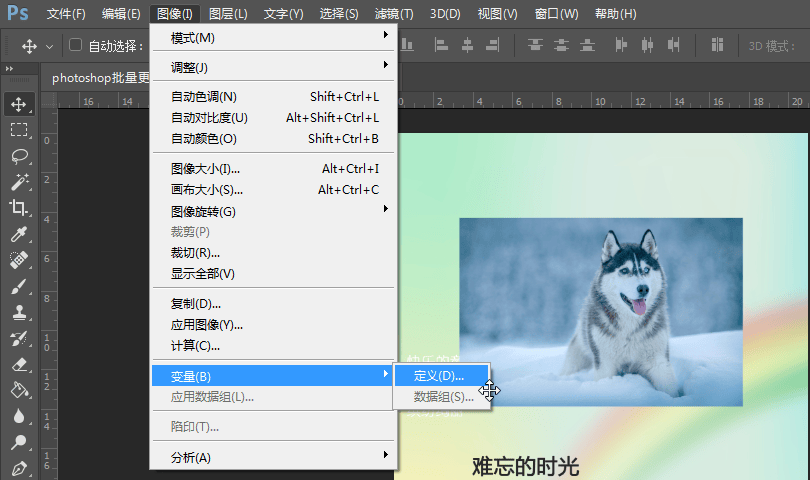Click distribute horizontal centers icon
The image size is (810, 480).
coord(647,45)
